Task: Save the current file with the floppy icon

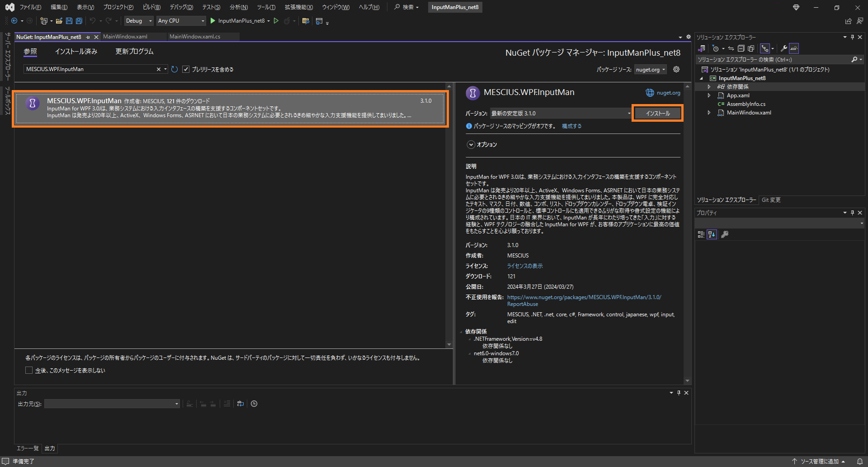Action: click(69, 21)
